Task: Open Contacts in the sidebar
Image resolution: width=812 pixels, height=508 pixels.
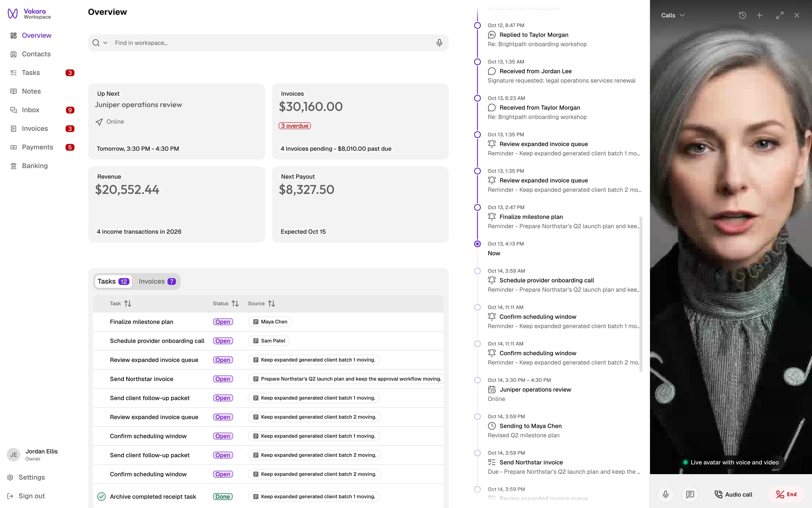Action: (36, 54)
